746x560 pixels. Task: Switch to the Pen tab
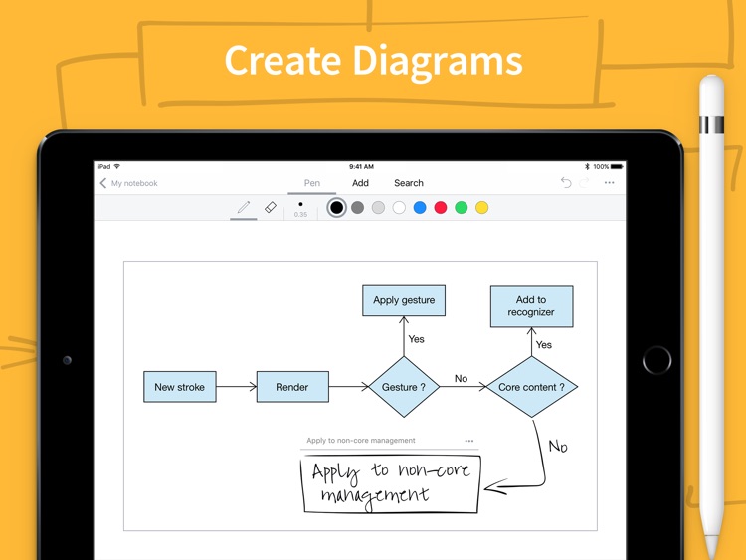coord(312,183)
